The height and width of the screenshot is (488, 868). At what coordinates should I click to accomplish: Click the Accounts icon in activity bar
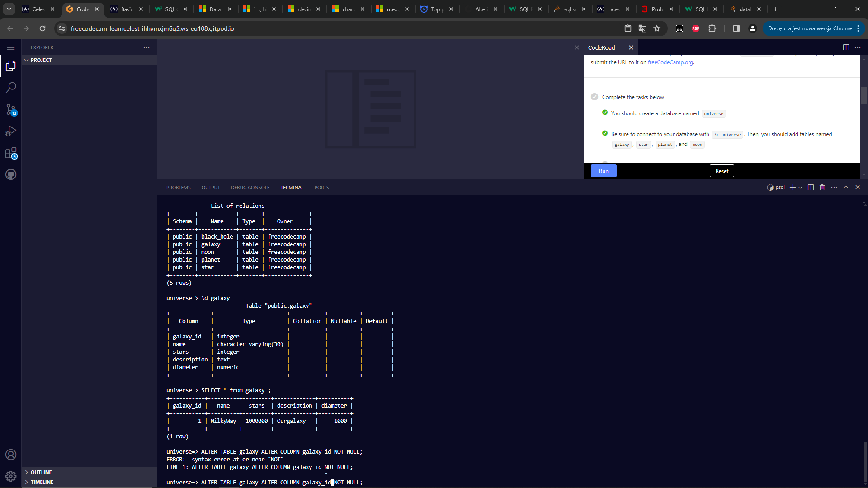11,455
